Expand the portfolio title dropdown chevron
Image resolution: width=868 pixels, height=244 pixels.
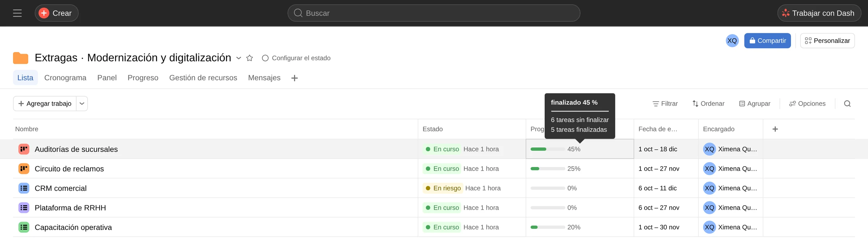[x=239, y=58]
